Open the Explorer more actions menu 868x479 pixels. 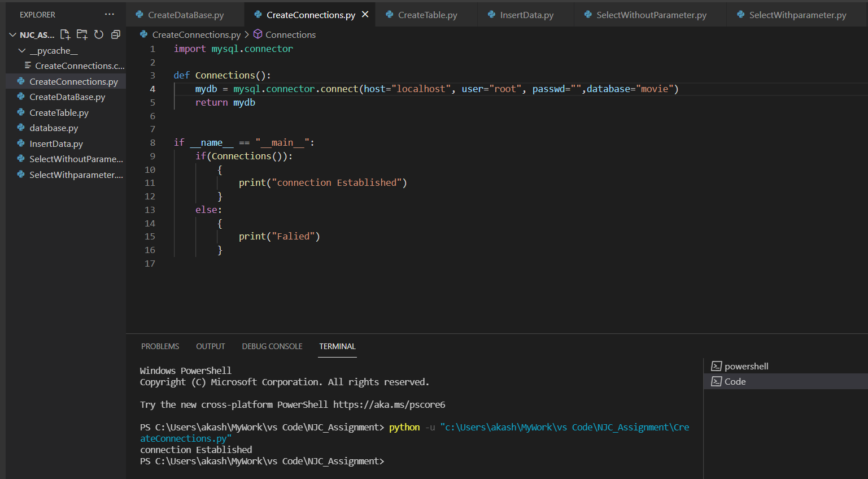tap(110, 14)
